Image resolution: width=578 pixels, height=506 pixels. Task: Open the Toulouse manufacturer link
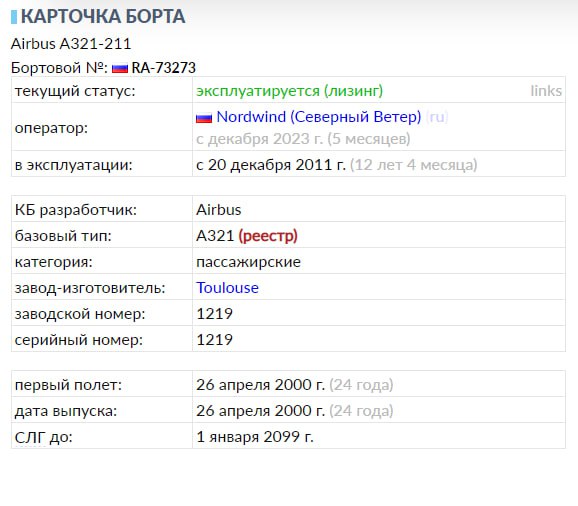pos(227,288)
